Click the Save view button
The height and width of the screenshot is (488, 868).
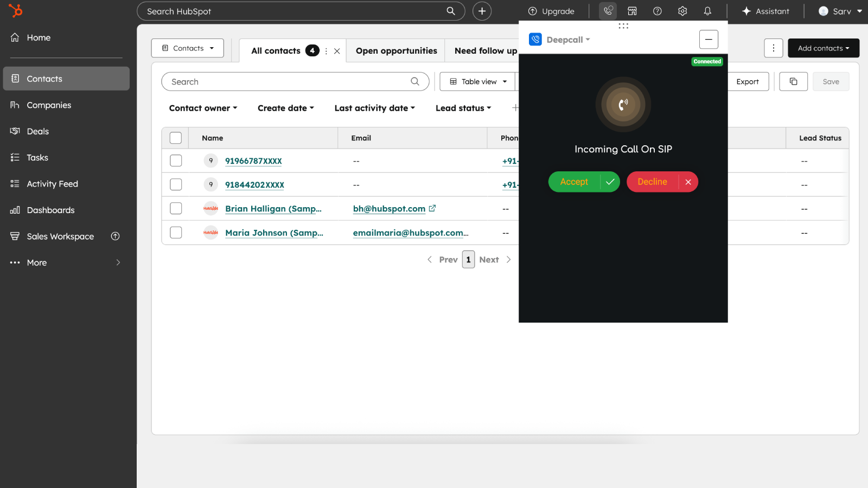click(831, 81)
